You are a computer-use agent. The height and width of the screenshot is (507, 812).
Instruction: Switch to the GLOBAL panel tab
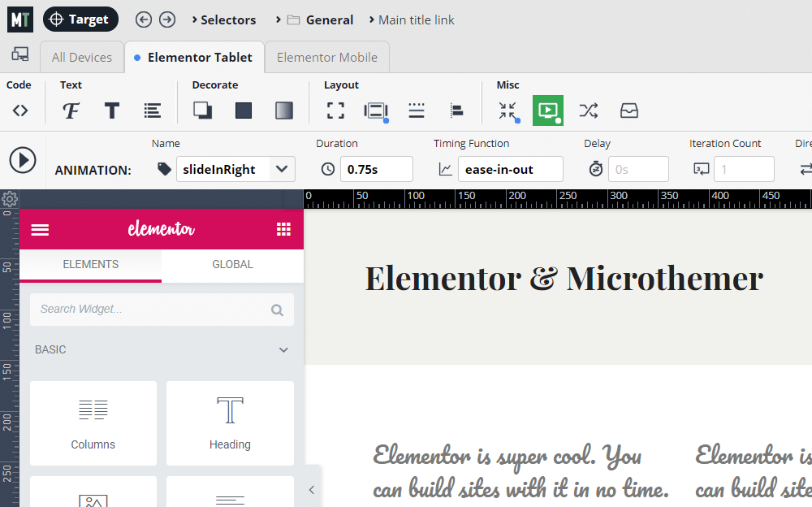[x=232, y=264]
